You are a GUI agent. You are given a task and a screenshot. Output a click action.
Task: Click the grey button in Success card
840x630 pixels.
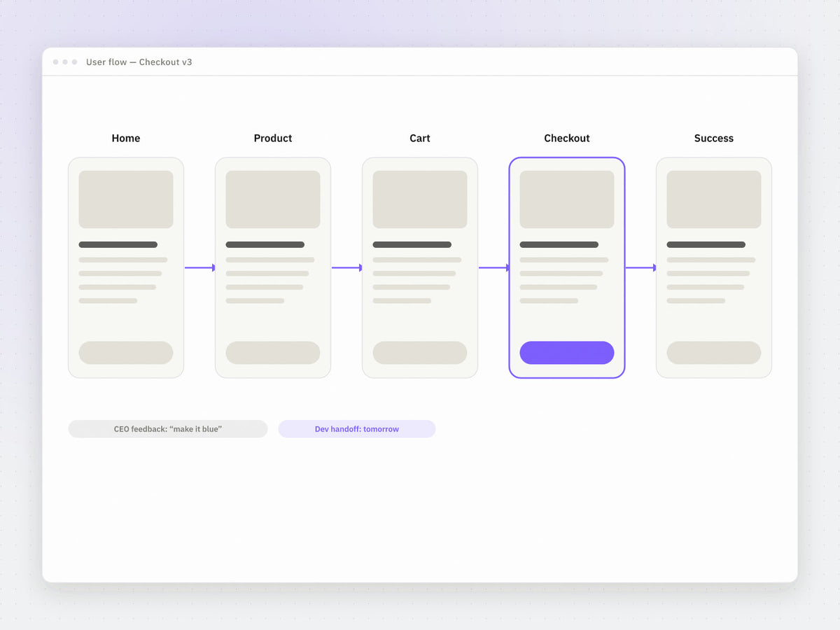714,353
